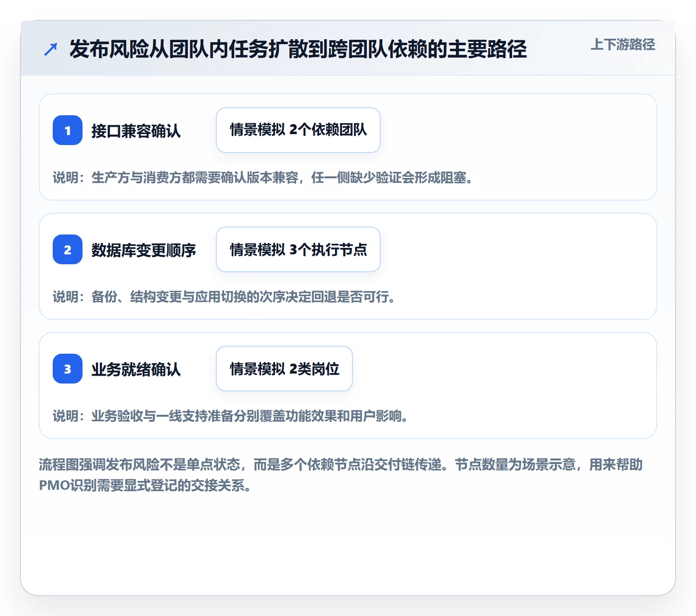This screenshot has height=616, width=696.
Task: Click the number 2 step badge
Action: pyautogui.click(x=68, y=249)
